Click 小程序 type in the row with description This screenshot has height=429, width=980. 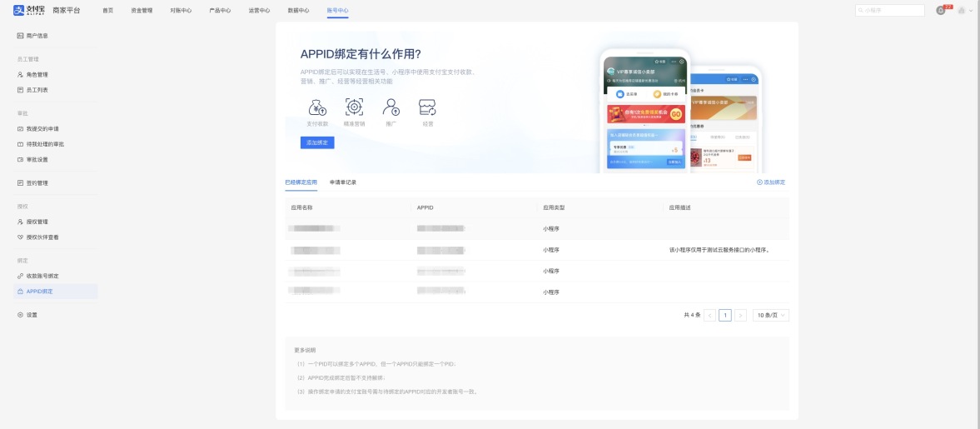point(550,250)
